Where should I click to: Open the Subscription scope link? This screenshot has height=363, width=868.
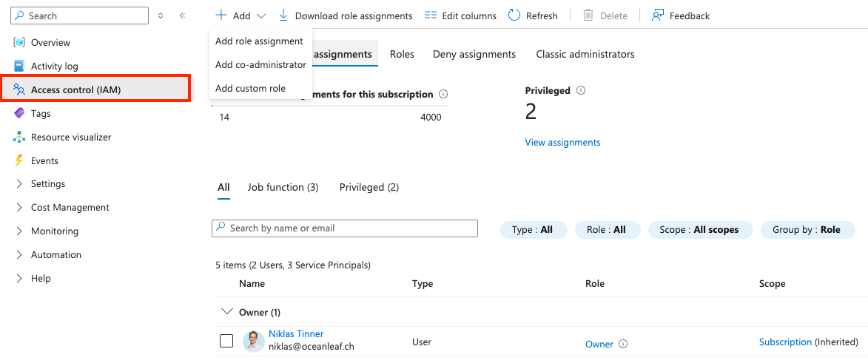(785, 342)
